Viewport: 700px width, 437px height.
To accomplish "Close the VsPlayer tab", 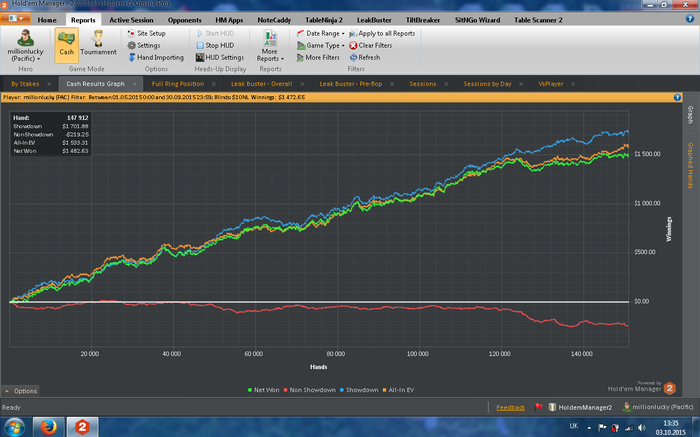I will (573, 84).
